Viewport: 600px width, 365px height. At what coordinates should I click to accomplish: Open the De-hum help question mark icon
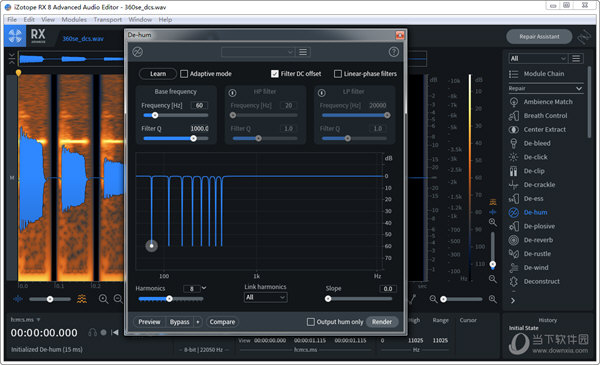[394, 52]
